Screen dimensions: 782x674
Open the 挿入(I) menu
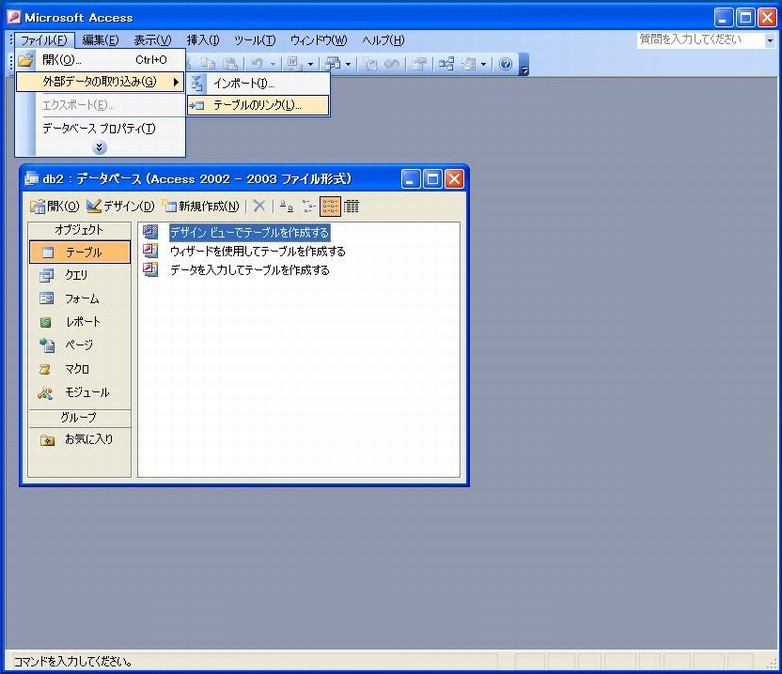203,40
